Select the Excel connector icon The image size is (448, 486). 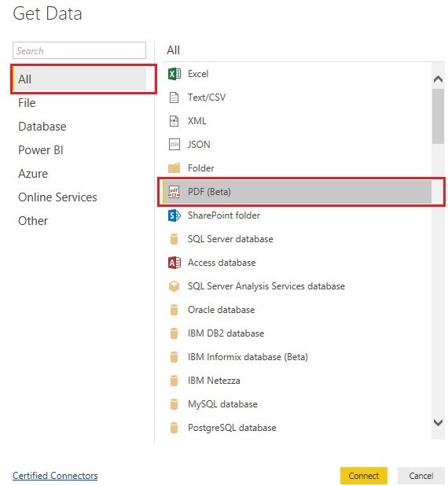pos(174,74)
